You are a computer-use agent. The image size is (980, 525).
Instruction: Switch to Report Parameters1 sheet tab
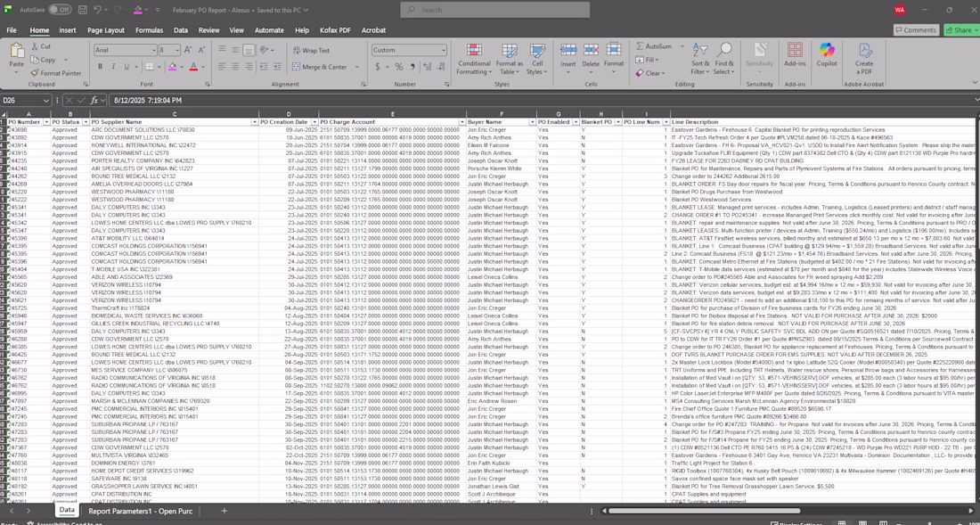[x=140, y=512]
